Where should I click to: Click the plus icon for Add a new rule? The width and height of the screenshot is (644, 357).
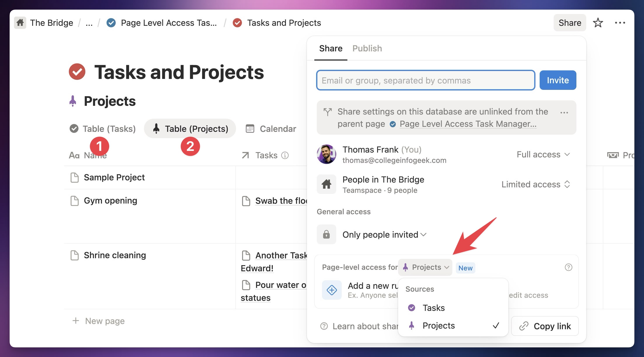pos(332,290)
